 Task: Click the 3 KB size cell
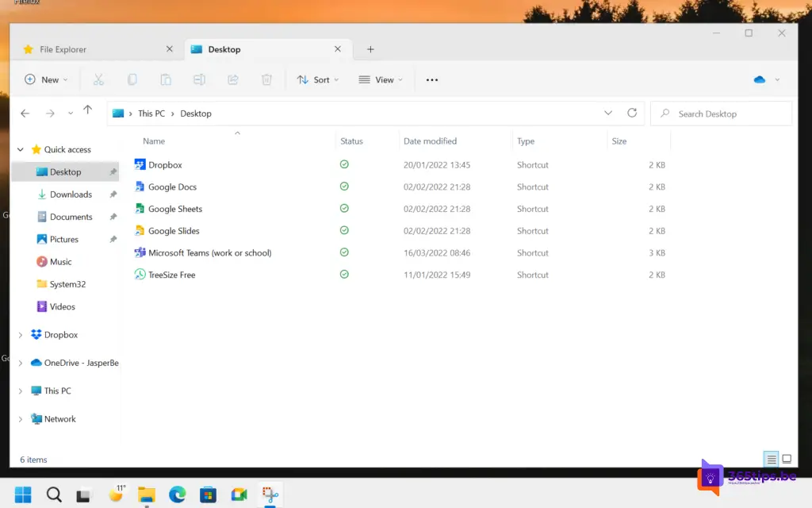657,253
